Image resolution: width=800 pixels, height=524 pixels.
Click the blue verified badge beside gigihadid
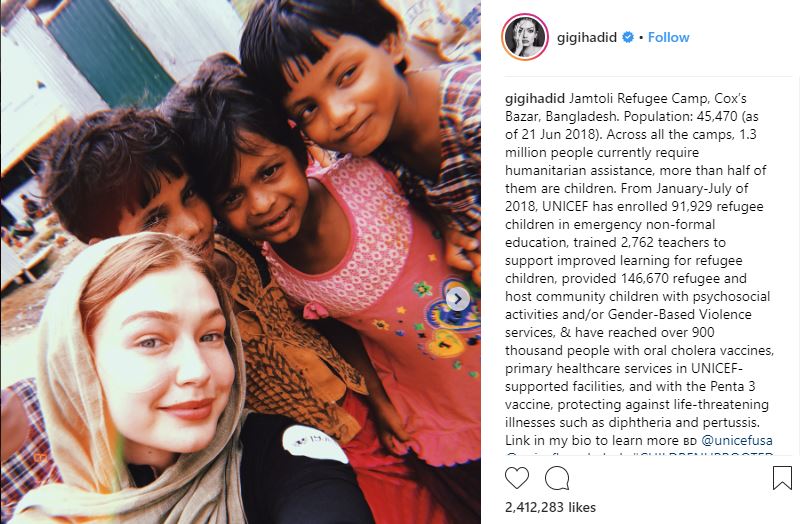pyautogui.click(x=628, y=37)
